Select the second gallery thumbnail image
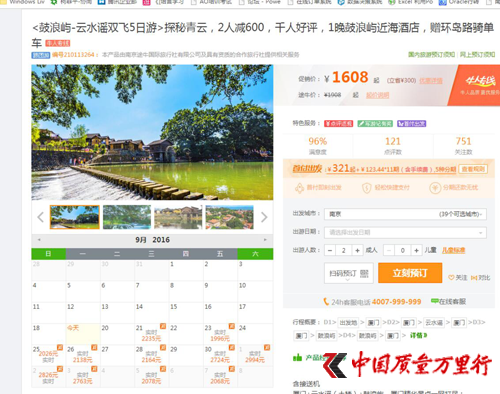Viewport: 500px width, 394px height. coord(127,217)
